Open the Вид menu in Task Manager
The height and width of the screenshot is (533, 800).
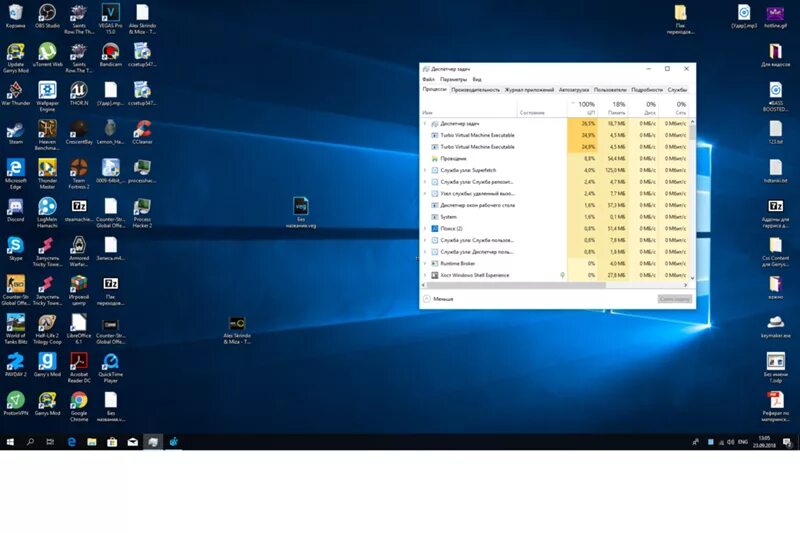[477, 80]
